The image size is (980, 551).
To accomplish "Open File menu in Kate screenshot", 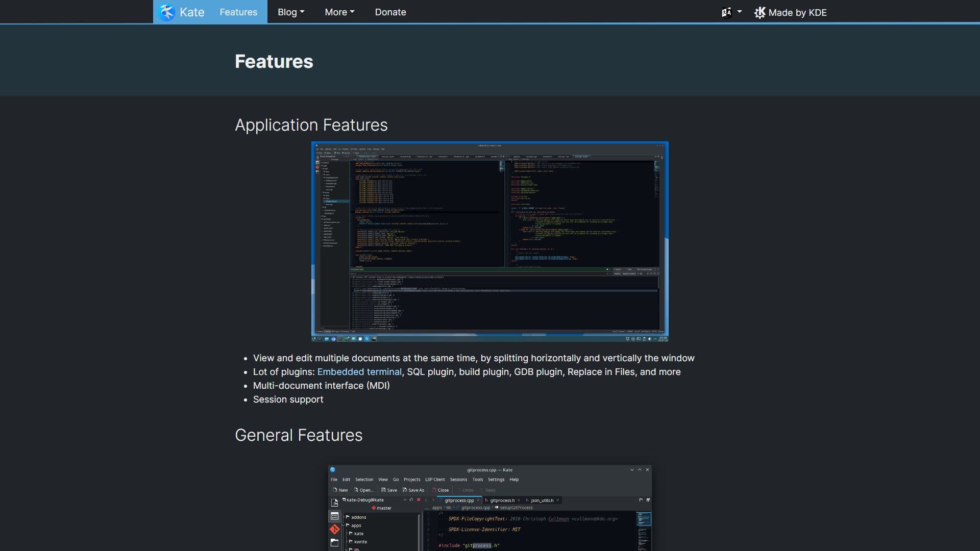I will pyautogui.click(x=334, y=480).
